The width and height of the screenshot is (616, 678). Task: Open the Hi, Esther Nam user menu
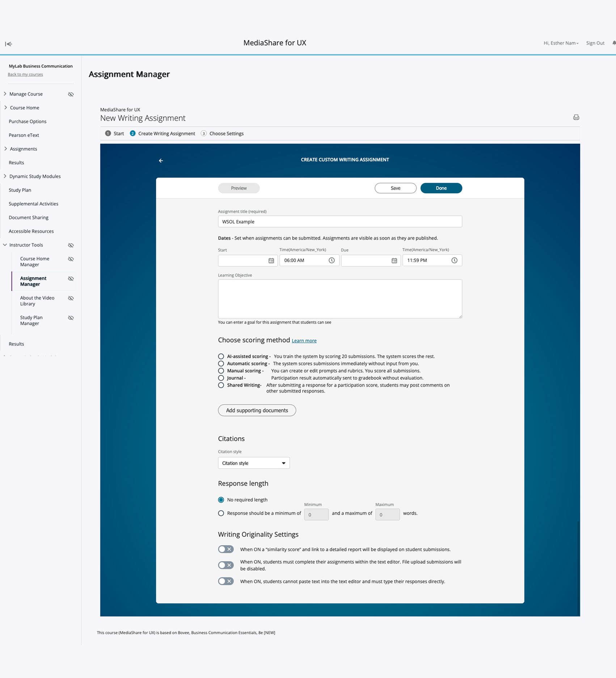tap(561, 43)
